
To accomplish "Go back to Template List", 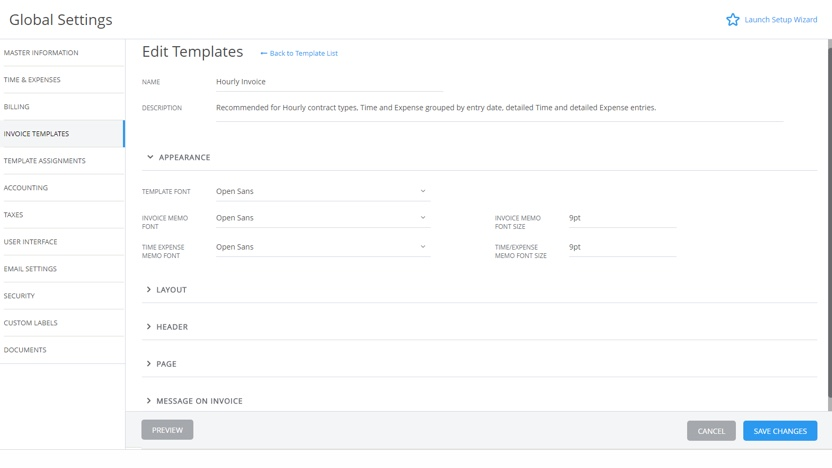I will (x=299, y=53).
